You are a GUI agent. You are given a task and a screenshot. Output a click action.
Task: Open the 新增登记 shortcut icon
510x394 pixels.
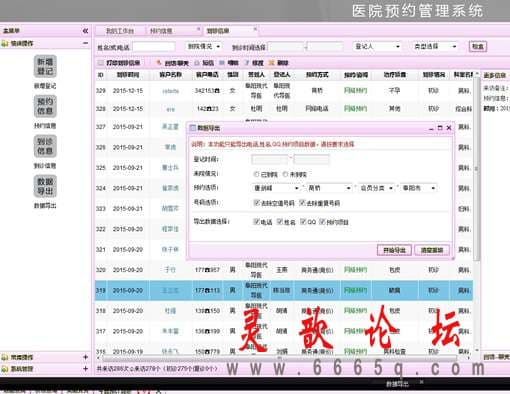[45, 66]
